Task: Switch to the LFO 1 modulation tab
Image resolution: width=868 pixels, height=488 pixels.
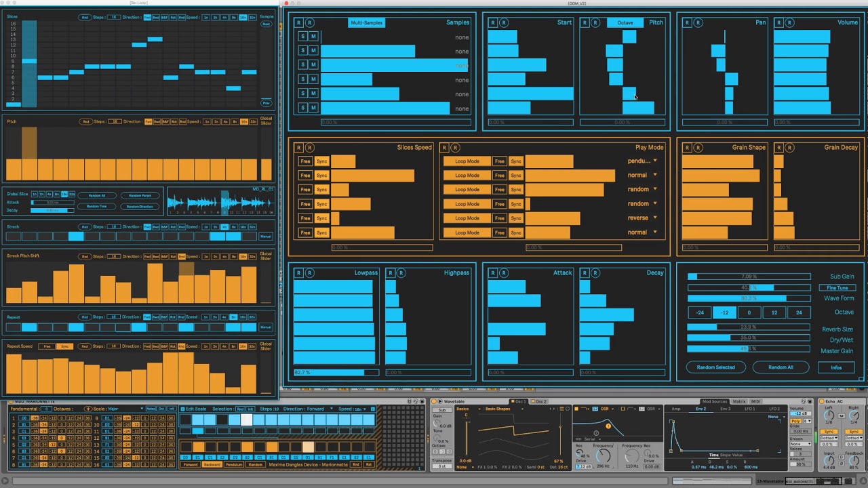Action: (x=750, y=409)
